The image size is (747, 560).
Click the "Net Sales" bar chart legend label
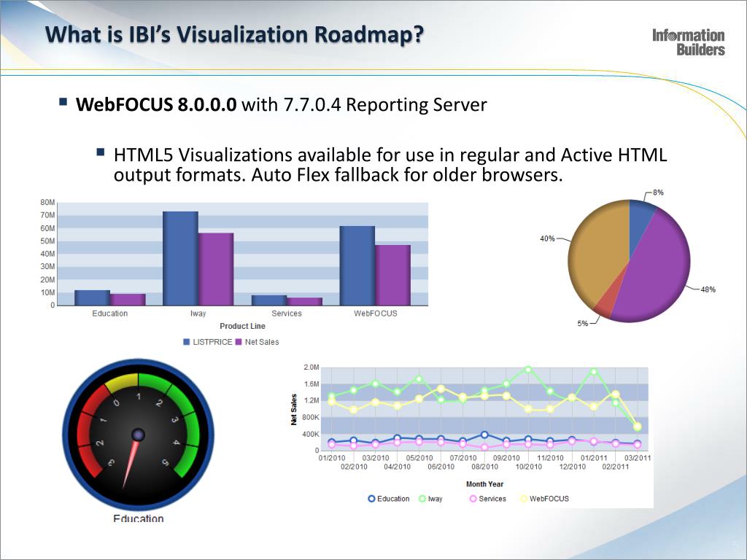262,342
